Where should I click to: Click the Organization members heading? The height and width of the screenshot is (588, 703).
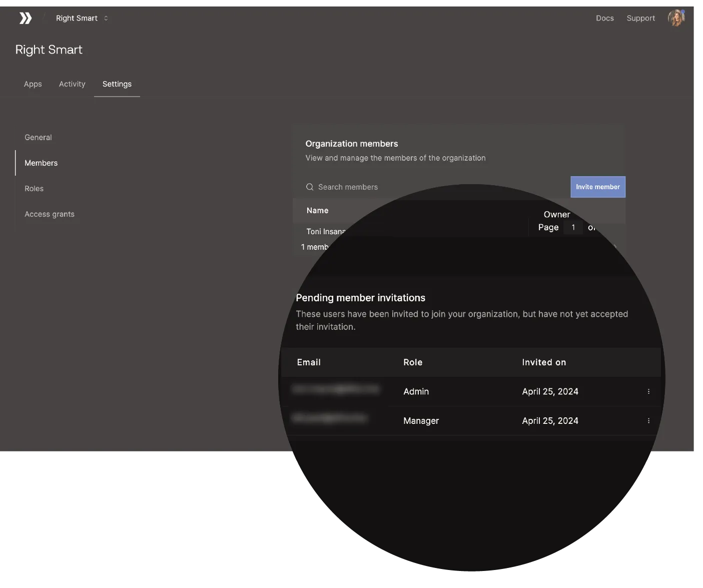352,144
